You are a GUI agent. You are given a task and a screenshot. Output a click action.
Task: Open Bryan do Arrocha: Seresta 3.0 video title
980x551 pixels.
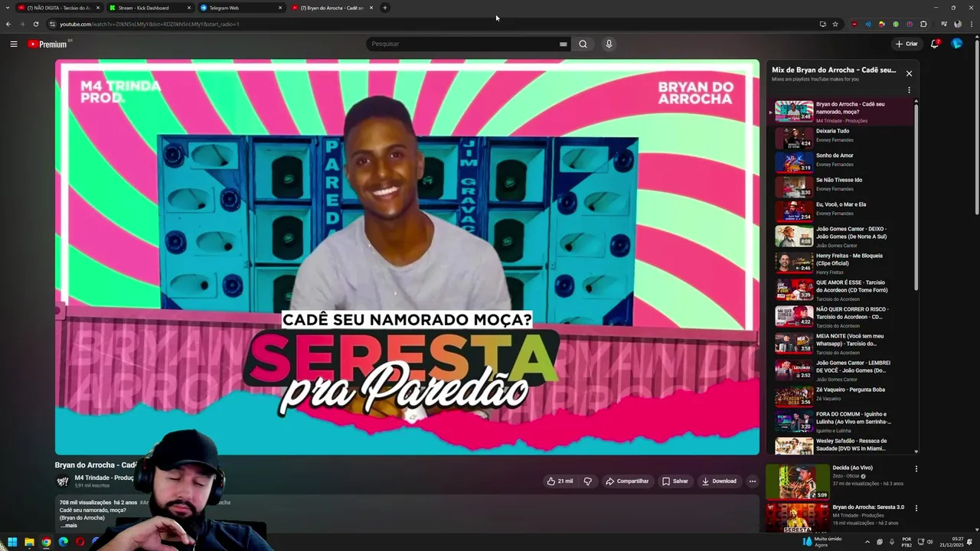[868, 507]
